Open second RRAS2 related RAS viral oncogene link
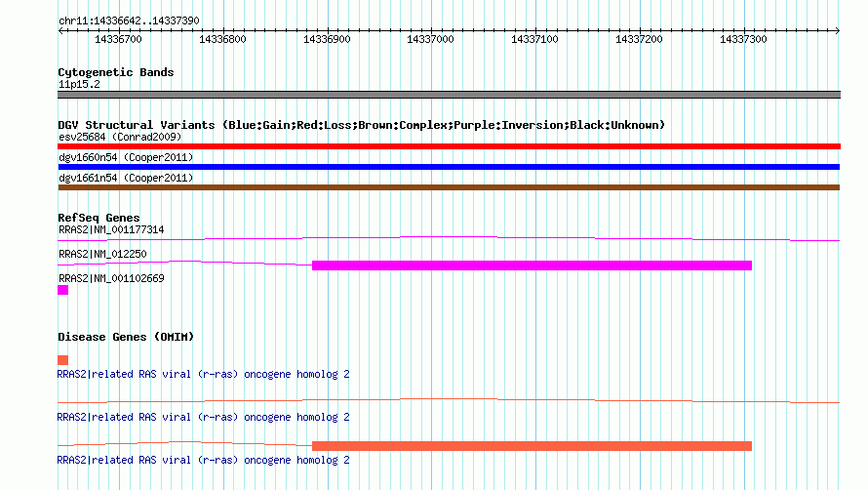The width and height of the screenshot is (868, 490). [x=203, y=417]
